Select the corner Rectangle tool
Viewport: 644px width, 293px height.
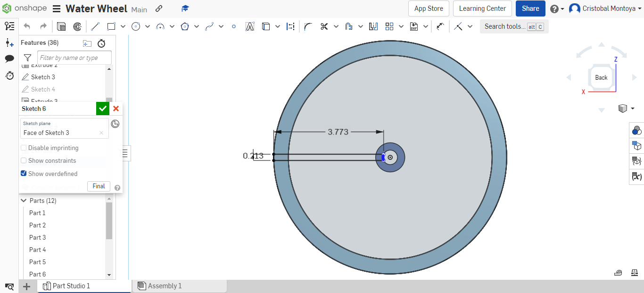point(111,26)
